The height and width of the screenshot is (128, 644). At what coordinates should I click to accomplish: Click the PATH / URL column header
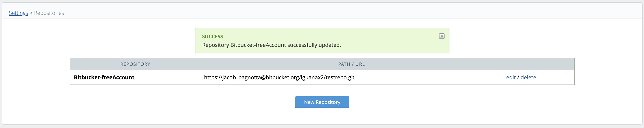click(351, 64)
